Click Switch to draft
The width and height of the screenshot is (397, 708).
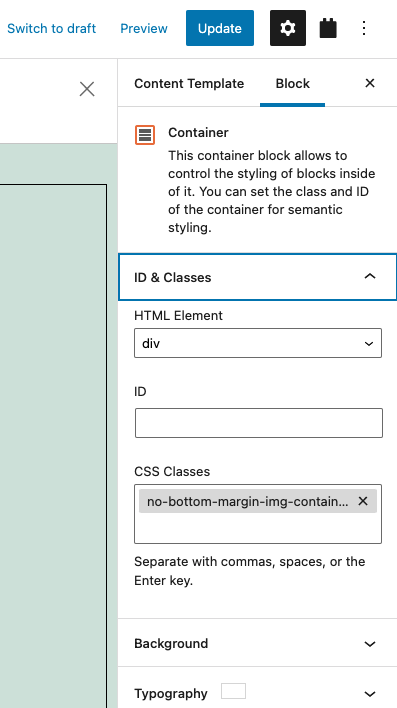coord(51,28)
